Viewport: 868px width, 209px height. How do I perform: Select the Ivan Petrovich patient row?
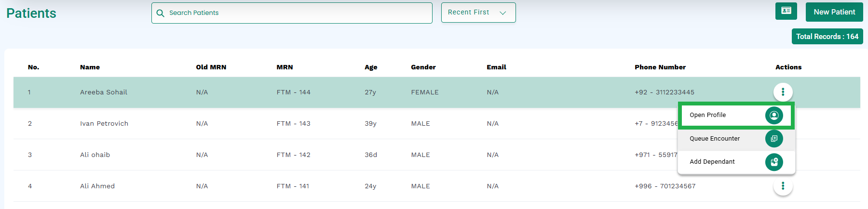click(x=437, y=124)
